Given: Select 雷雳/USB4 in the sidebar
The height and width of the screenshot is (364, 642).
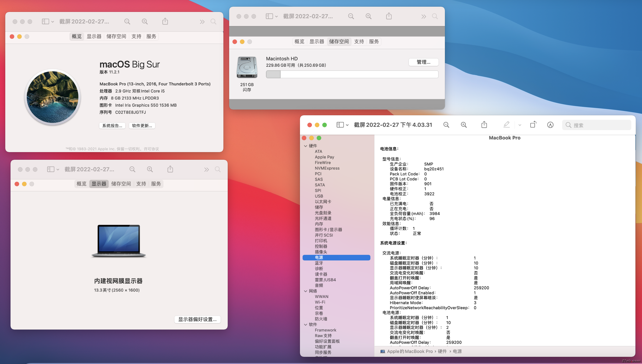Looking at the screenshot, I should (325, 280).
